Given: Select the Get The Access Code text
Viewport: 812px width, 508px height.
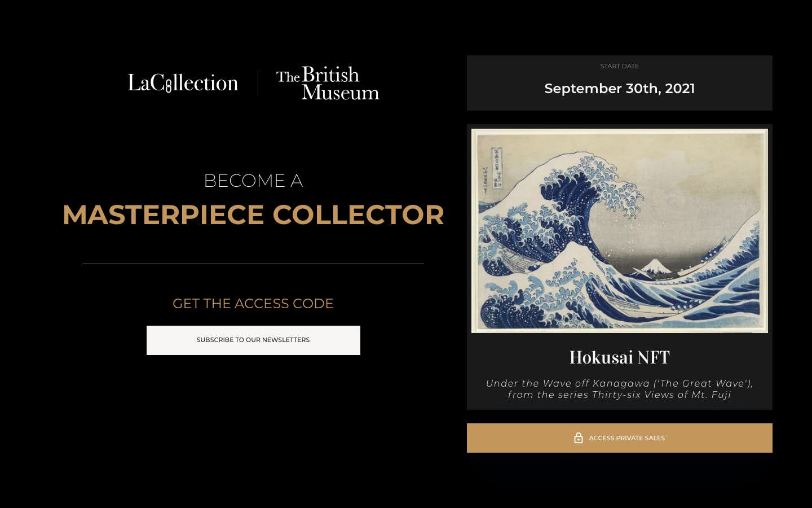Looking at the screenshot, I should pyautogui.click(x=253, y=304).
